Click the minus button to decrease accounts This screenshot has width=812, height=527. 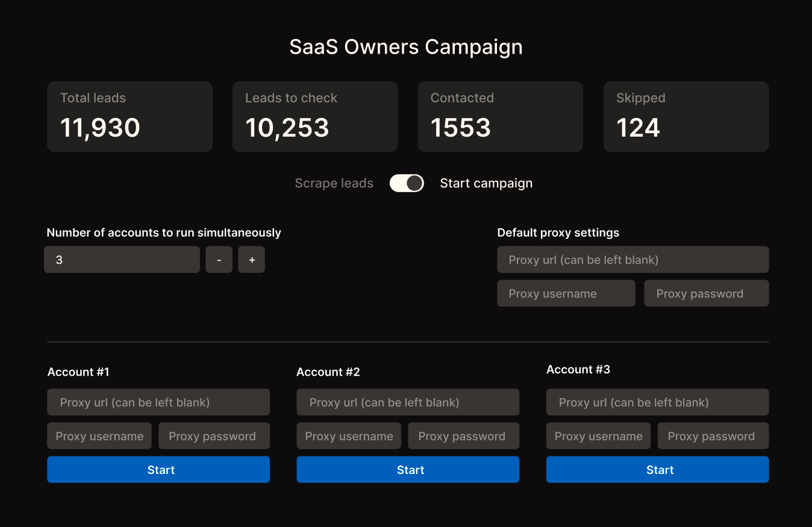coord(219,260)
